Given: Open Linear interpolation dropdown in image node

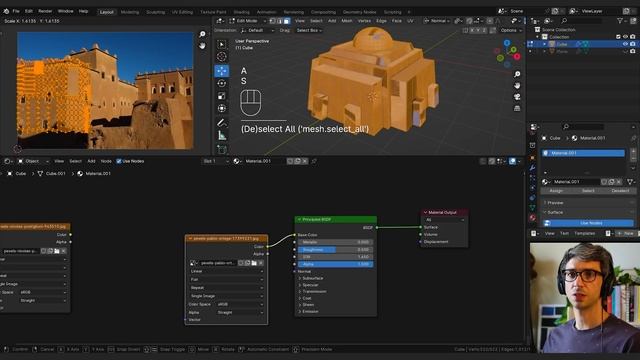Looking at the screenshot, I should (x=227, y=271).
